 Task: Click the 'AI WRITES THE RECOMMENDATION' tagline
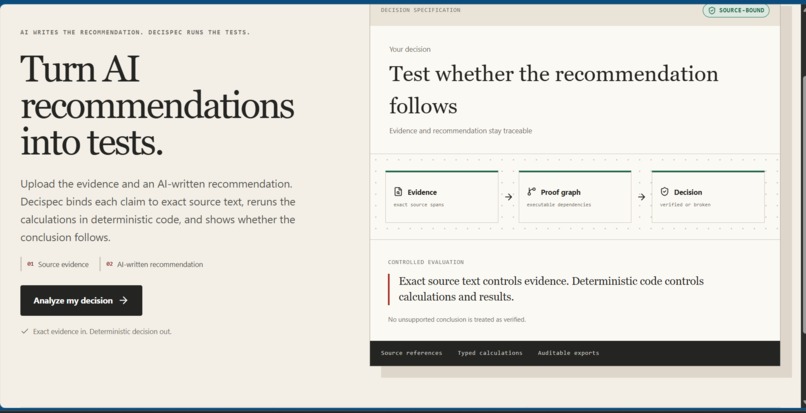pyautogui.click(x=135, y=32)
